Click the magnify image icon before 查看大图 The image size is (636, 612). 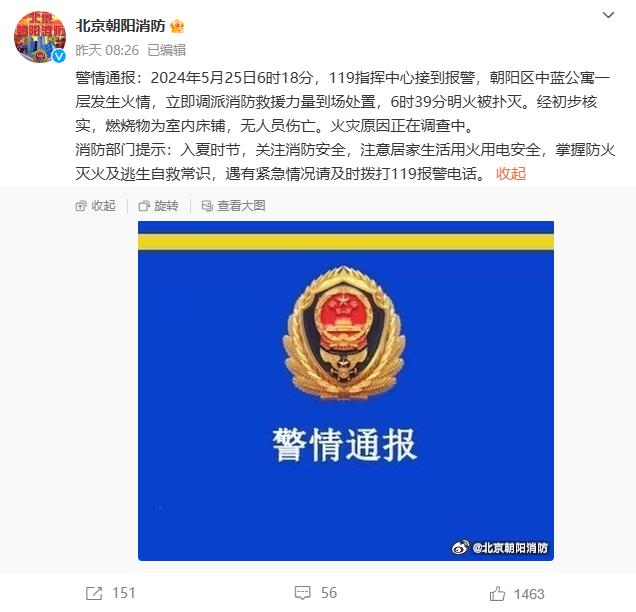[207, 206]
